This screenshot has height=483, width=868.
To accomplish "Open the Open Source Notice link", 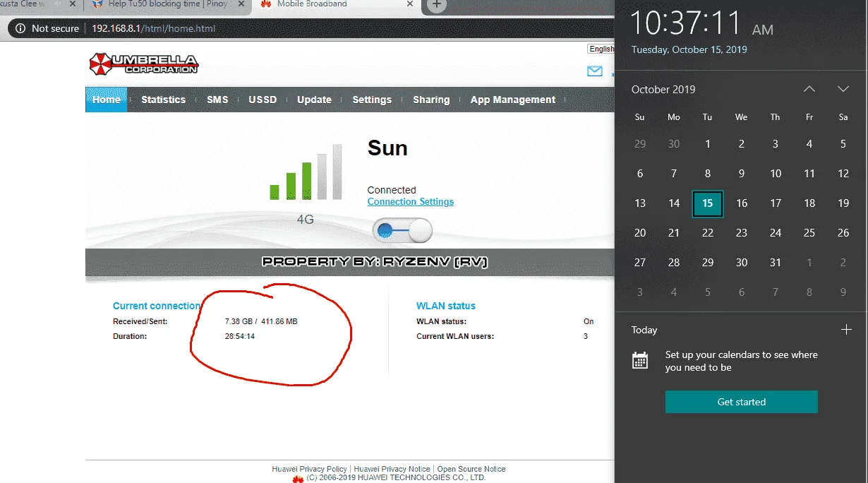I will 471,469.
